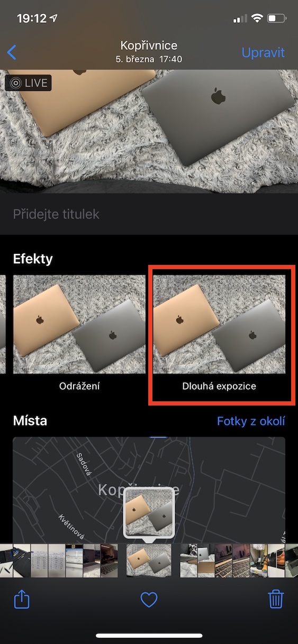Image resolution: width=298 pixels, height=644 pixels.
Task: Tap the LIVE badge on the photo
Action: point(29,83)
